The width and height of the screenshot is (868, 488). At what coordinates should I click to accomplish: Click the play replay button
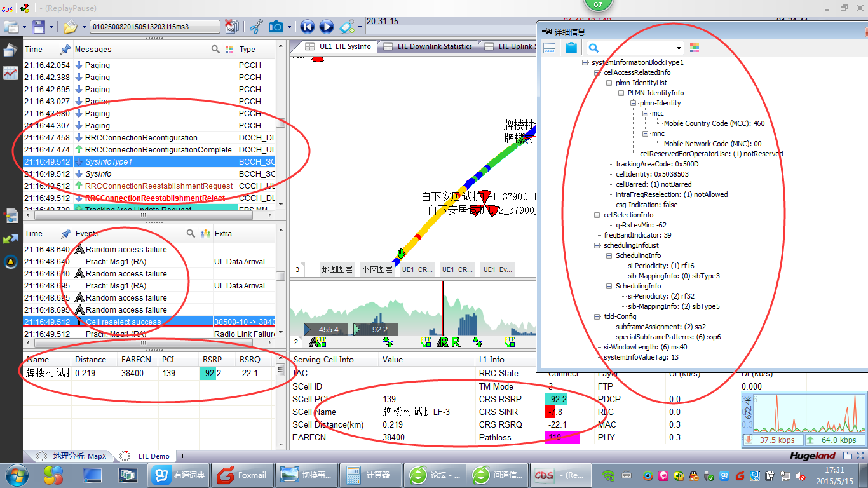pyautogui.click(x=326, y=27)
